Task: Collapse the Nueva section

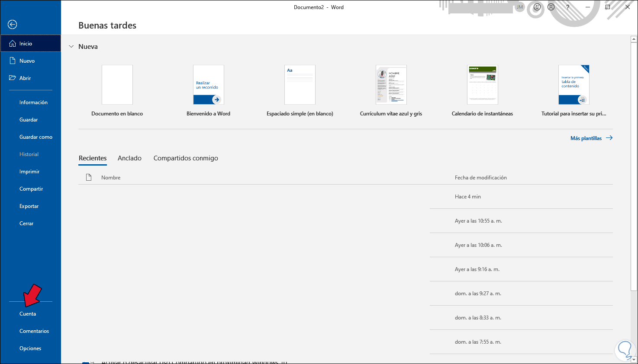Action: [71, 47]
